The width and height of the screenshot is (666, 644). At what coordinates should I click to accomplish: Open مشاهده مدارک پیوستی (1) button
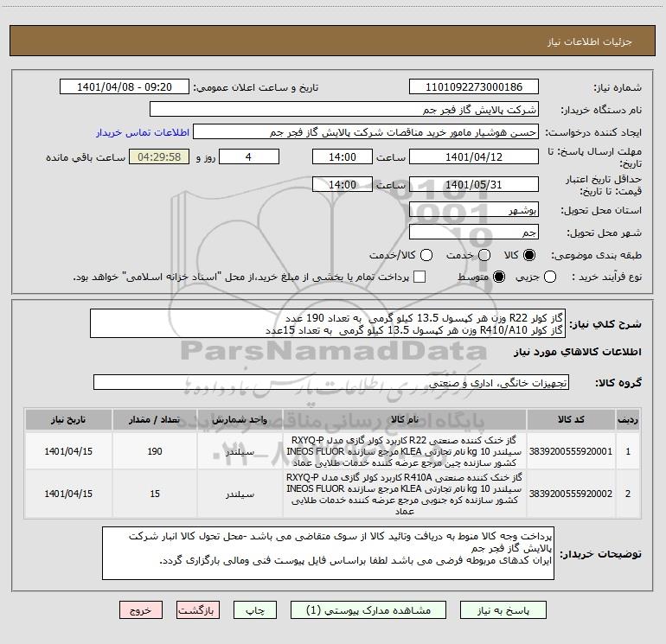pos(368,610)
